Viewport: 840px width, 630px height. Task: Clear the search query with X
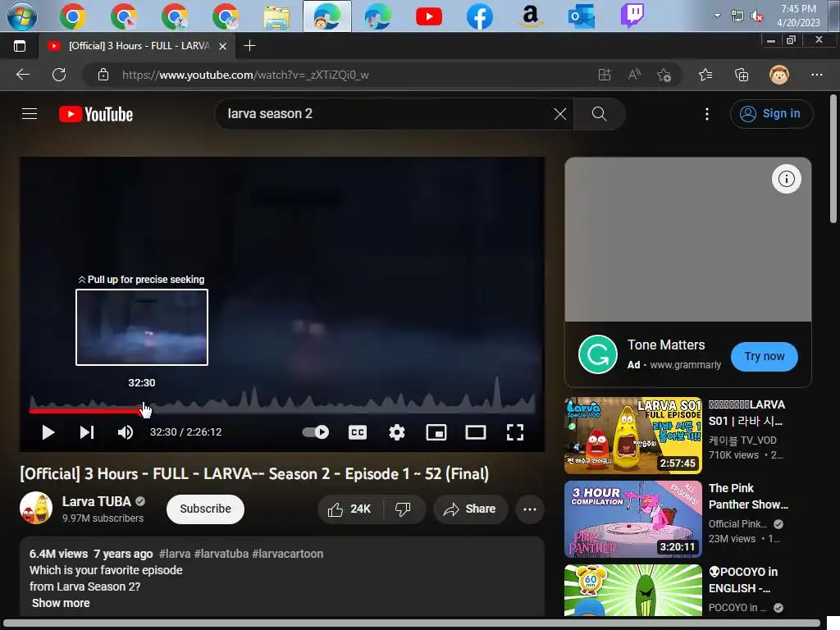(x=559, y=113)
